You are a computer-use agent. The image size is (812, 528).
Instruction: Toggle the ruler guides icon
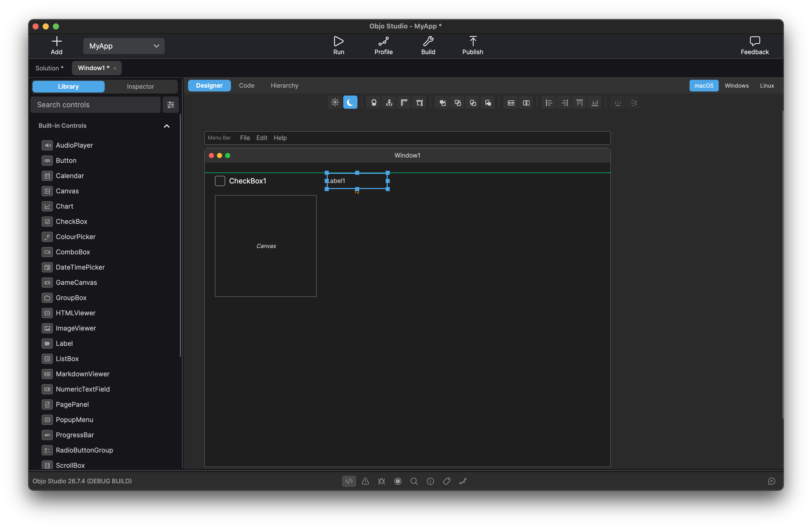pyautogui.click(x=404, y=103)
